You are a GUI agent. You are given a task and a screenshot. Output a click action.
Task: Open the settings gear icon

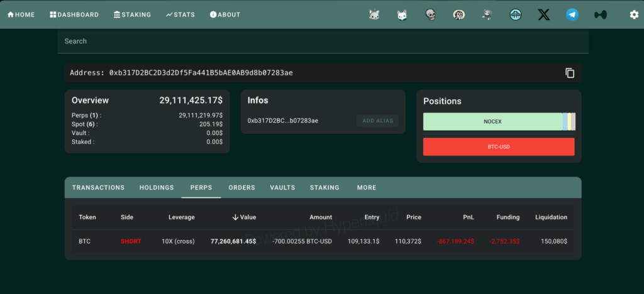point(633,14)
